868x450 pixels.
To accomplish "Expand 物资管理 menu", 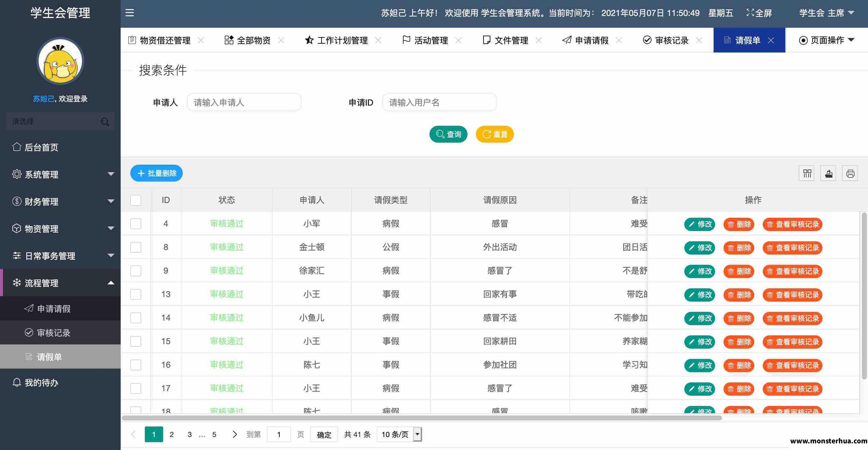I will click(60, 229).
